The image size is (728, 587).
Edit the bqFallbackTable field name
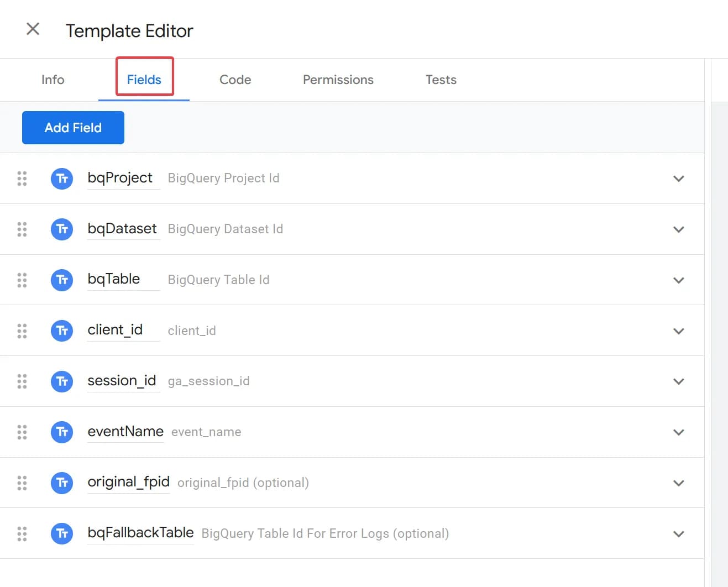click(141, 533)
